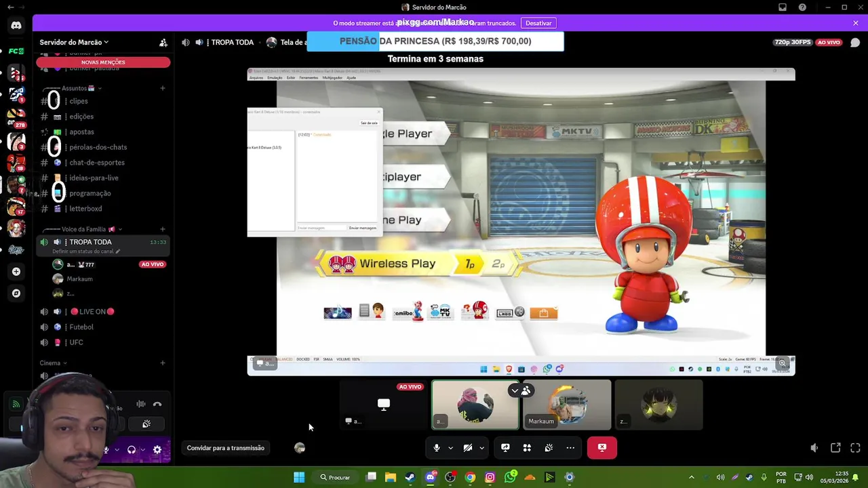Check voice connection quality icon
The height and width of the screenshot is (488, 868).
(x=16, y=404)
